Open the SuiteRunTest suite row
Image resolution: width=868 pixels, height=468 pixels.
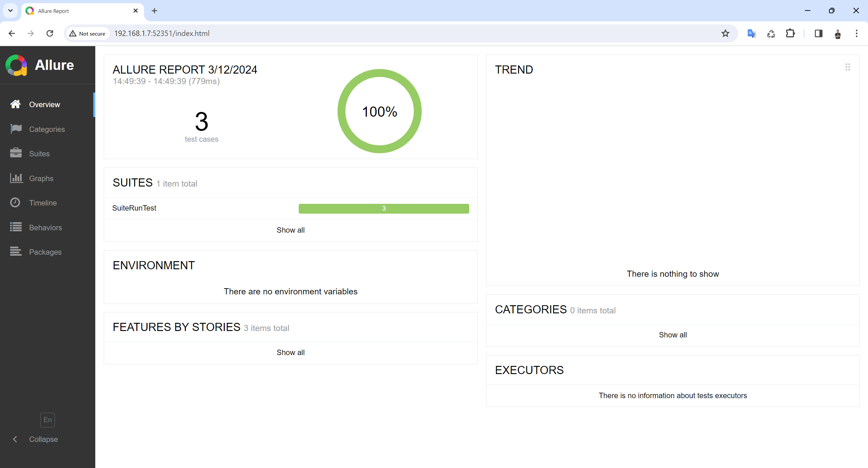pos(291,208)
